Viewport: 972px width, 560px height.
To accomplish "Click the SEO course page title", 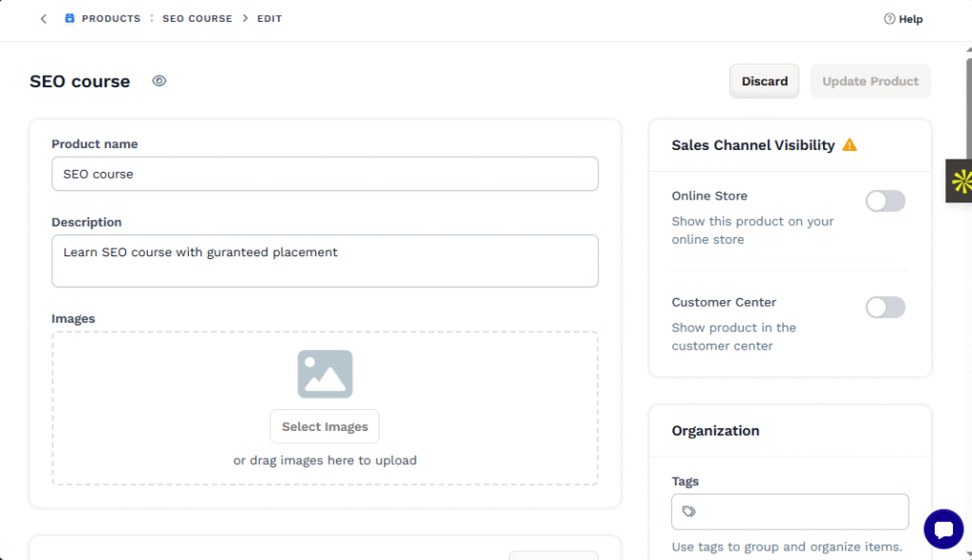I will point(80,82).
